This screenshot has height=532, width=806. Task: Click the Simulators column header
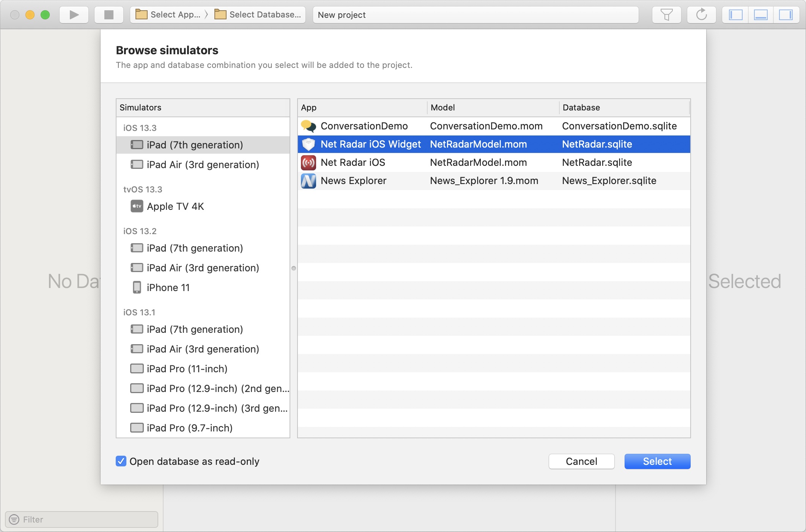click(203, 108)
